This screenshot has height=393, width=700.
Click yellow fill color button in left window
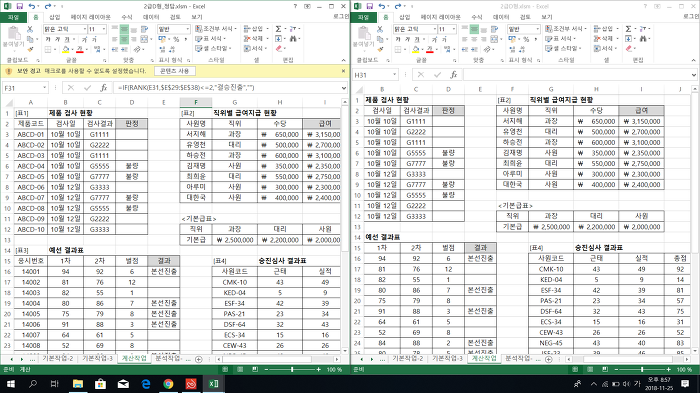pyautogui.click(x=66, y=49)
